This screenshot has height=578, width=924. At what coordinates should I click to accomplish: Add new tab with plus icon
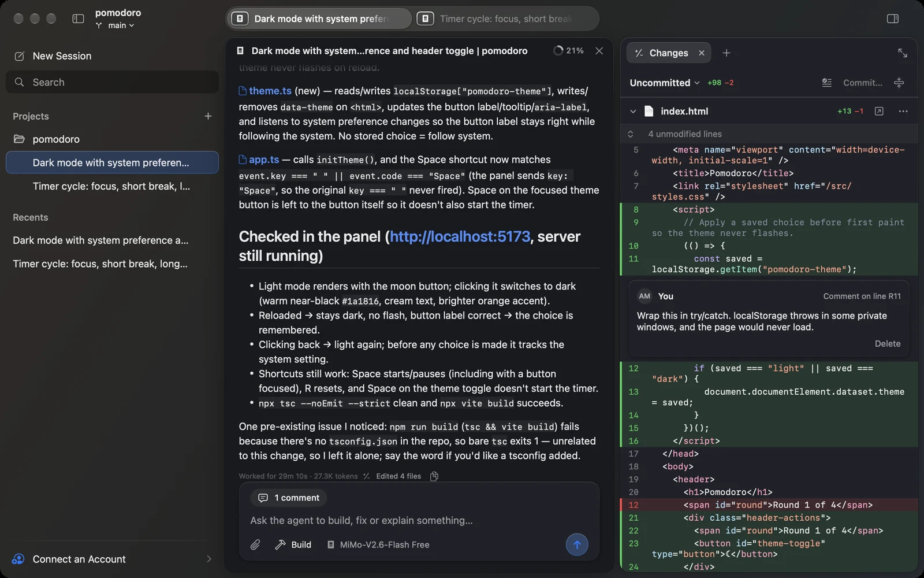(726, 53)
